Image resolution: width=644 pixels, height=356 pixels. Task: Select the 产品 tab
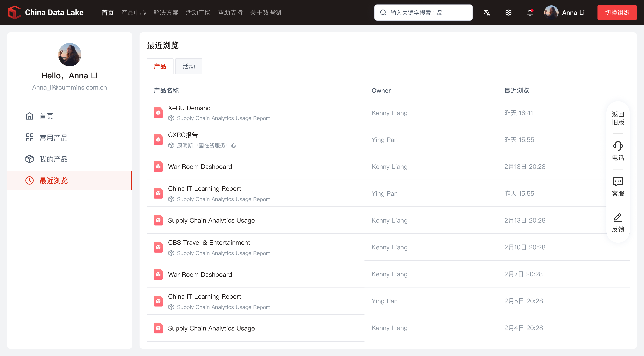(160, 66)
